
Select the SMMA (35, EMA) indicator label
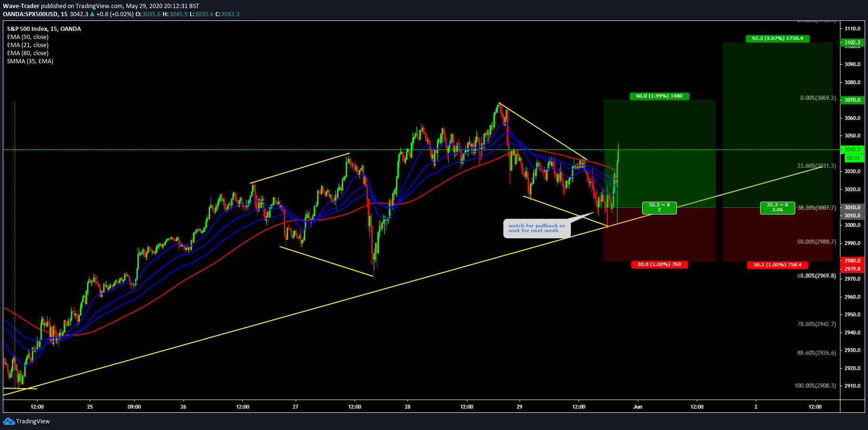30,61
